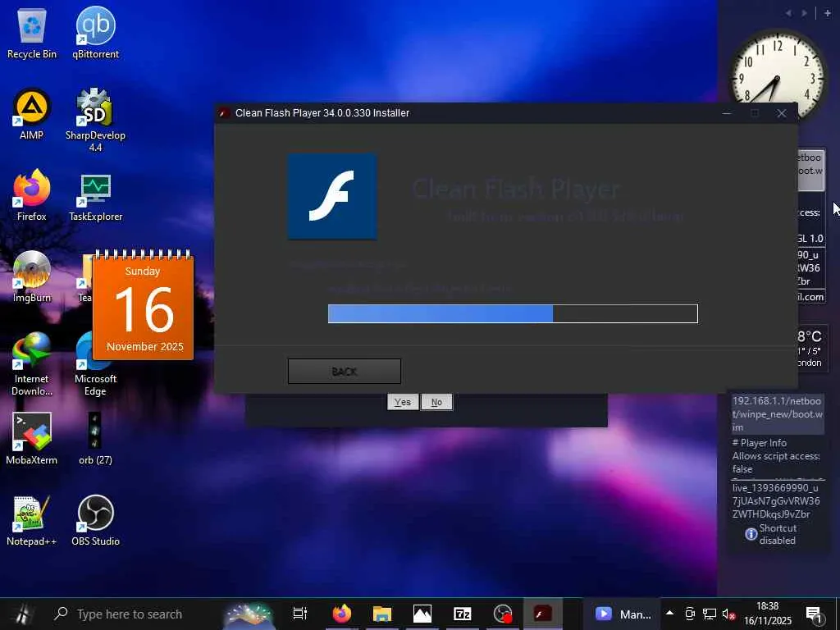Switch to the Man... taskbar window
Viewport: 840px width, 630px height.
click(623, 614)
